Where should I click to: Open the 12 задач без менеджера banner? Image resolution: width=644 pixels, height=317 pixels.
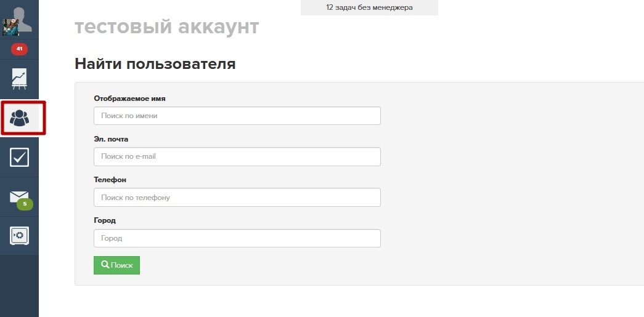(x=369, y=7)
